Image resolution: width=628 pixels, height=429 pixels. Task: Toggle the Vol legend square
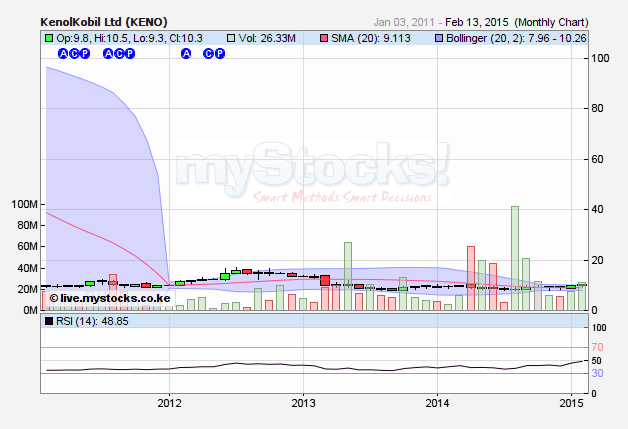pos(231,38)
